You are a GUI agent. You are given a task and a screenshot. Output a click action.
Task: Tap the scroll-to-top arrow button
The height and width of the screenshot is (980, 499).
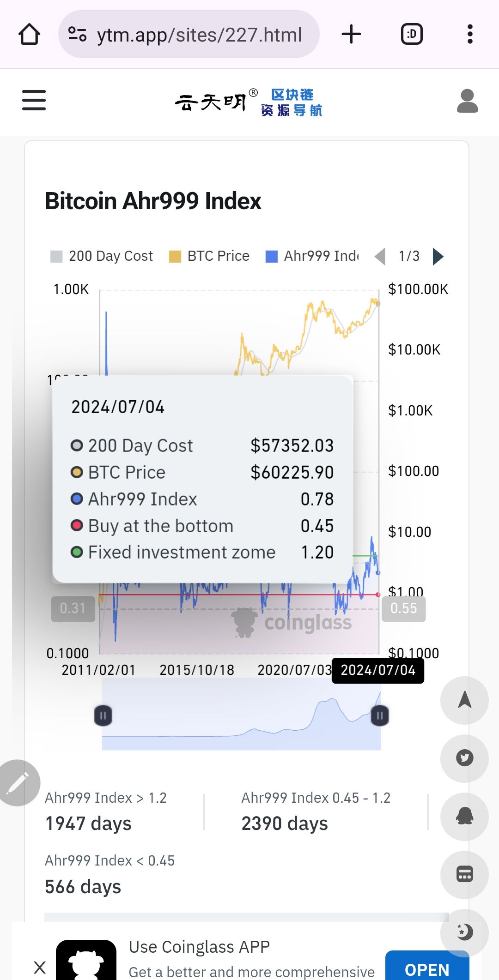coord(464,700)
